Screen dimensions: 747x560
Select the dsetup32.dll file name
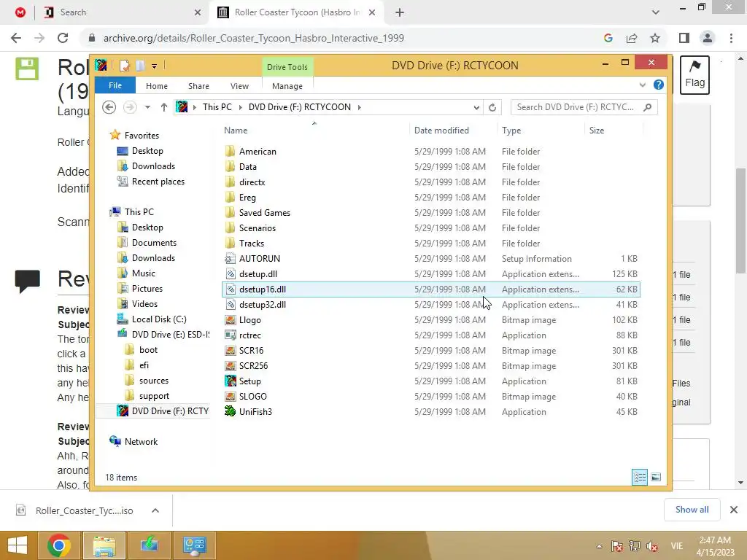point(263,305)
